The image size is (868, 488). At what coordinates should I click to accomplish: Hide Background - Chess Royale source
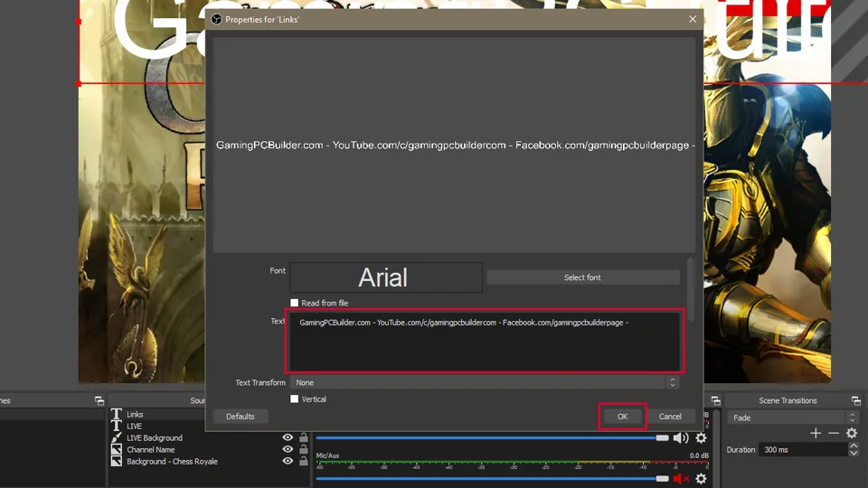(x=288, y=460)
